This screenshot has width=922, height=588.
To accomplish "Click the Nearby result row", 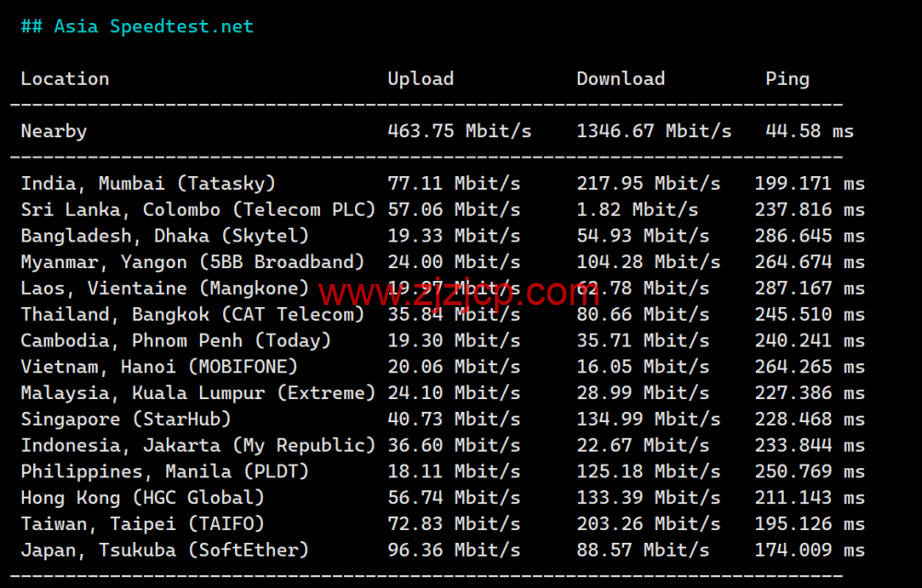I will tap(53, 131).
